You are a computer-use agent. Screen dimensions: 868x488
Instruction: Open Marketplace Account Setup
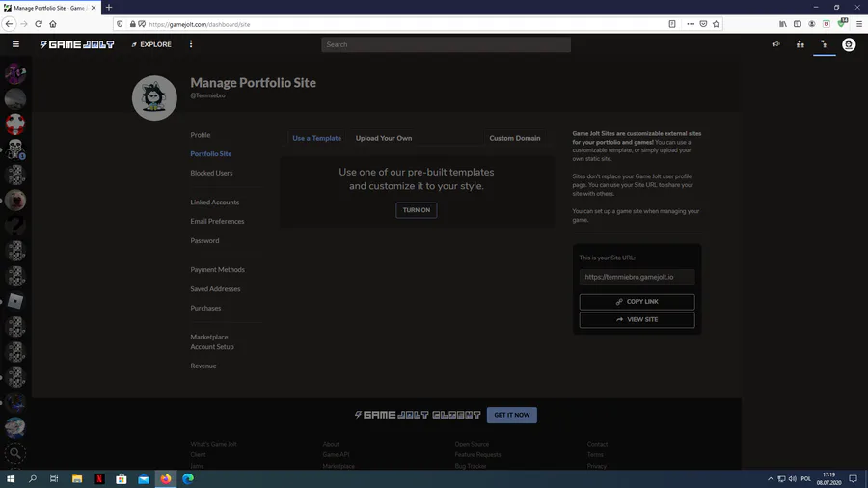tap(212, 342)
